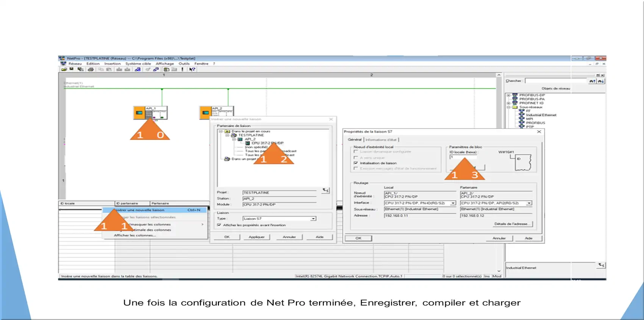This screenshot has width=644, height=320.
Task: Select the API_1 station icon
Action: (139, 112)
